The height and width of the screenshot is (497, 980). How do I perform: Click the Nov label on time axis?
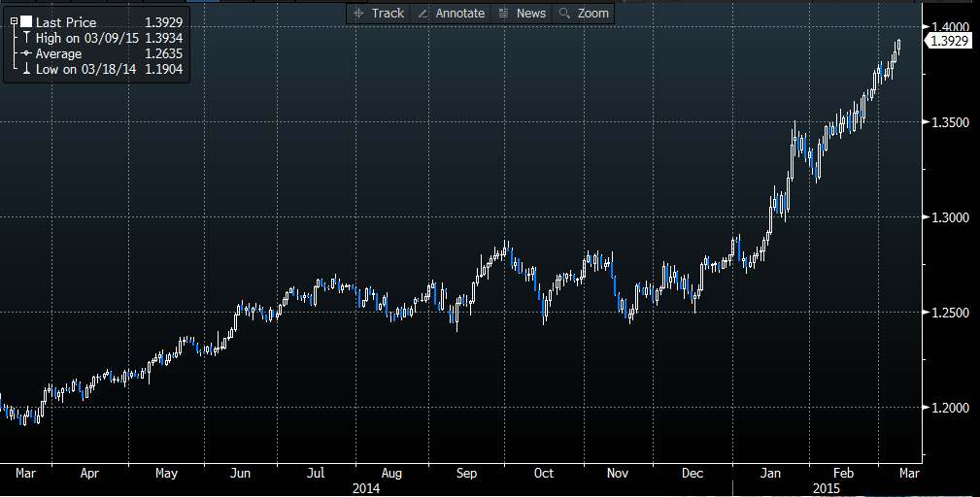tap(618, 474)
